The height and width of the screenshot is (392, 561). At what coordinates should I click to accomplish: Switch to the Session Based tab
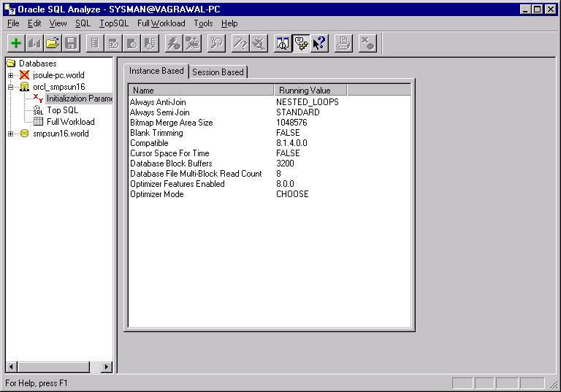(x=218, y=72)
